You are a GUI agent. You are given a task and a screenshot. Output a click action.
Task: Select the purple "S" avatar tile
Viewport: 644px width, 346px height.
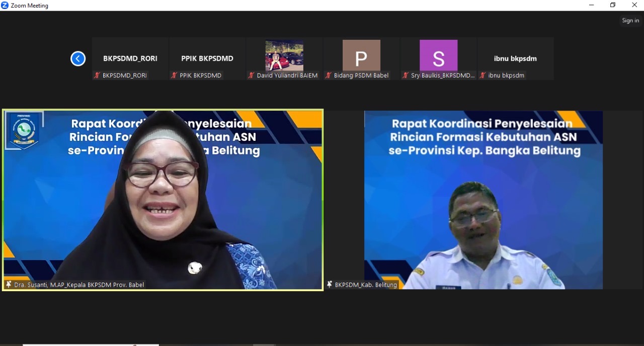[x=438, y=55]
